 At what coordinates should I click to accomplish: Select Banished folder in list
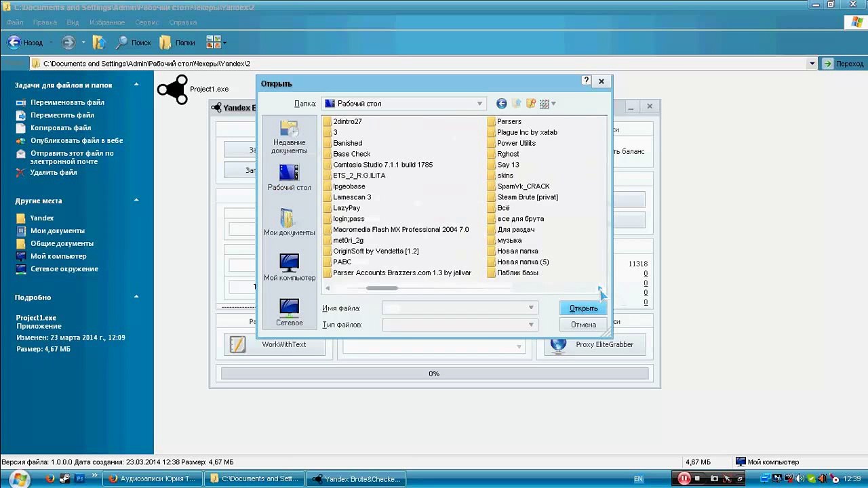click(x=342, y=143)
